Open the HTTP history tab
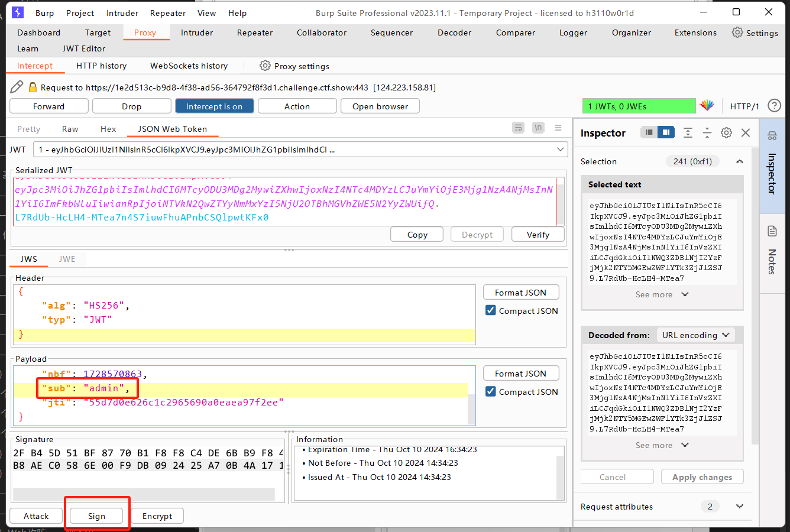 click(101, 66)
